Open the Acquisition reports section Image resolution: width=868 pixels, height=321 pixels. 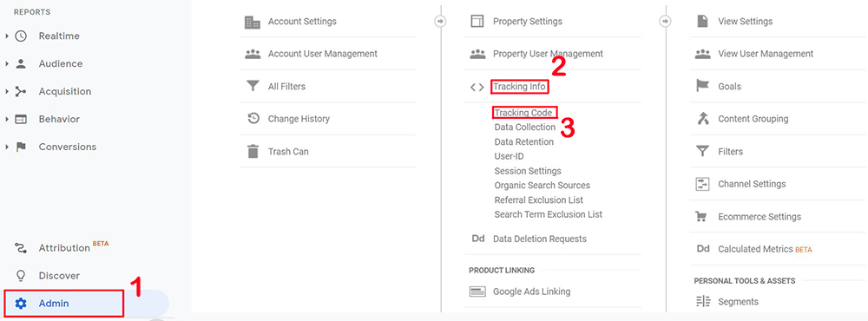[x=65, y=91]
